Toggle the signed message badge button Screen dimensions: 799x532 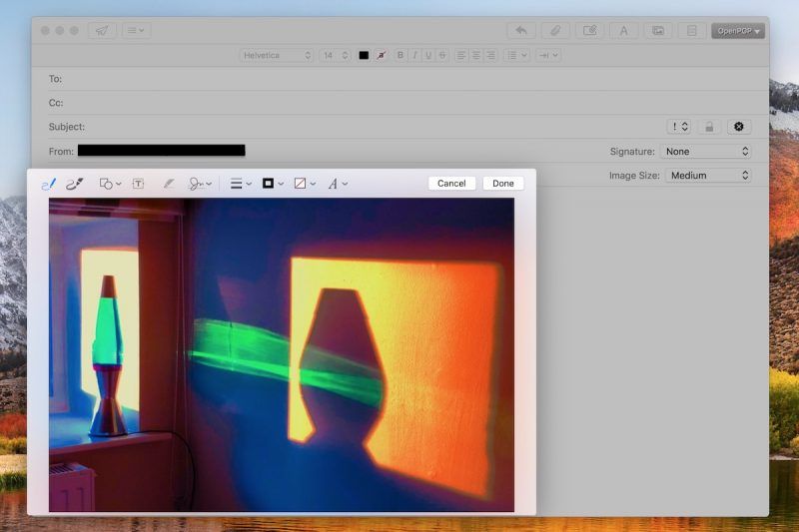[738, 127]
